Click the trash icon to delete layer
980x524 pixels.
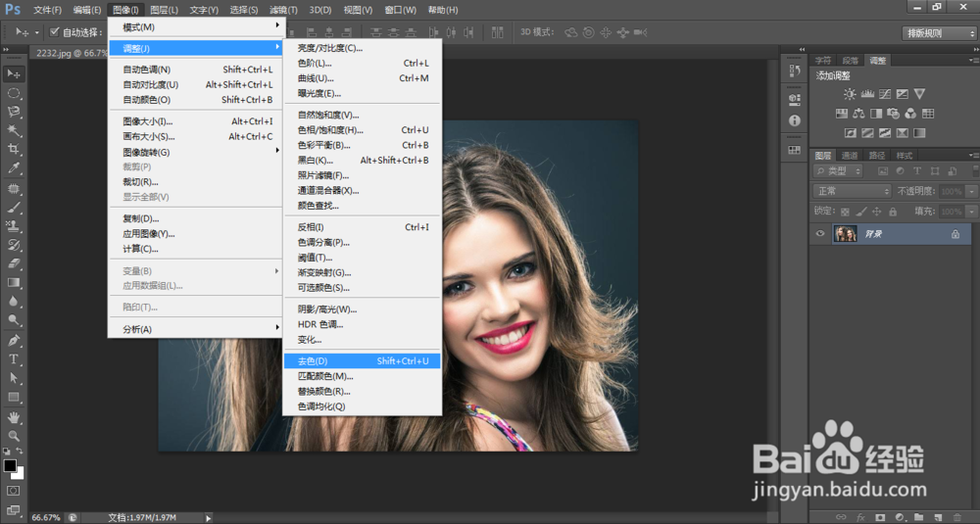[955, 516]
